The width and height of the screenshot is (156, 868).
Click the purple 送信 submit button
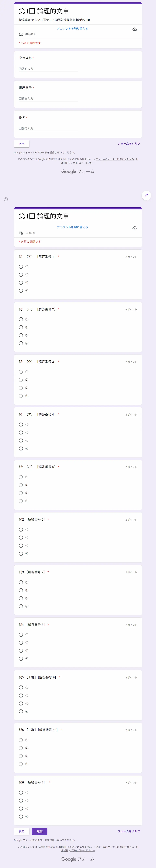tap(40, 831)
